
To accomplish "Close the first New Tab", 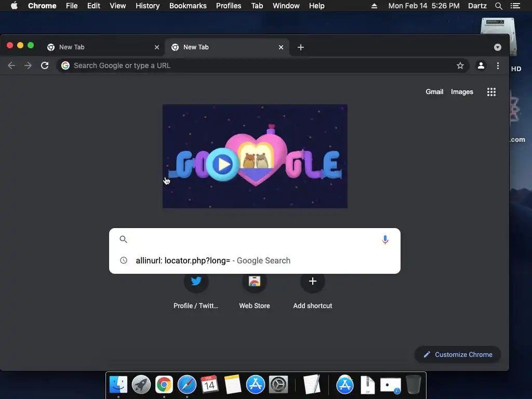I will 157,47.
